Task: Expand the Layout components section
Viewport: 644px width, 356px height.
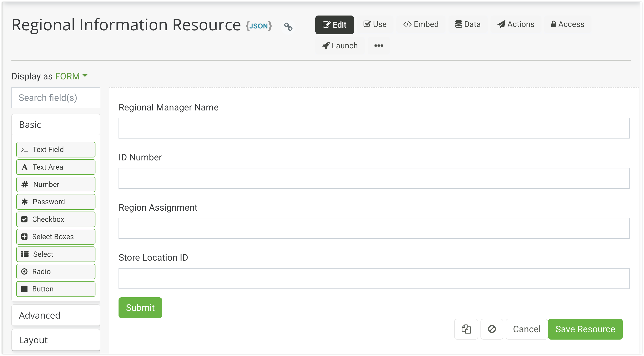Action: 56,340
